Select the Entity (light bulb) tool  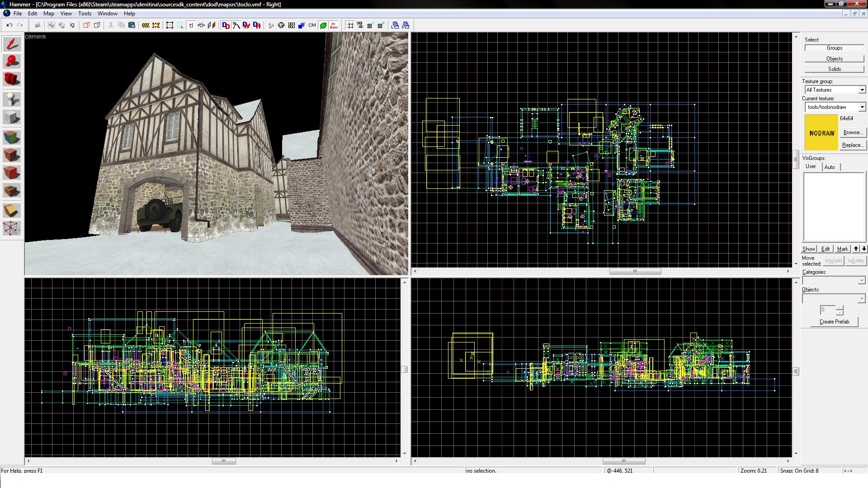tap(12, 99)
